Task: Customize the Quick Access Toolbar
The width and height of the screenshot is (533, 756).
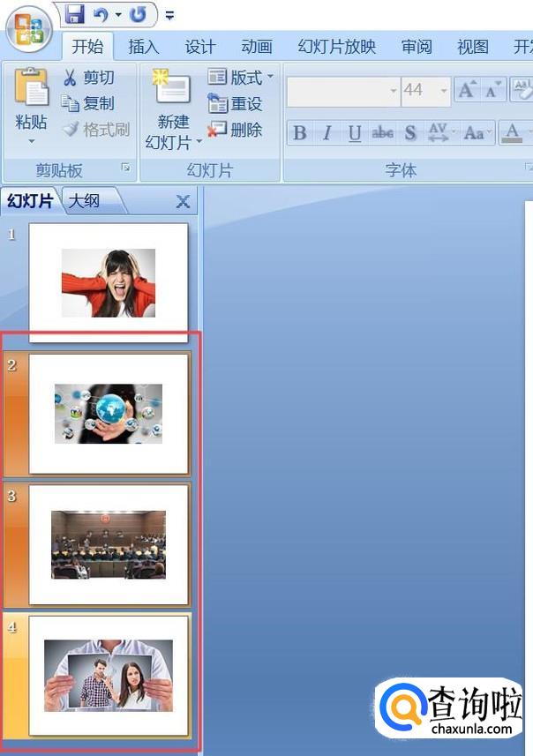Action: pyautogui.click(x=169, y=16)
